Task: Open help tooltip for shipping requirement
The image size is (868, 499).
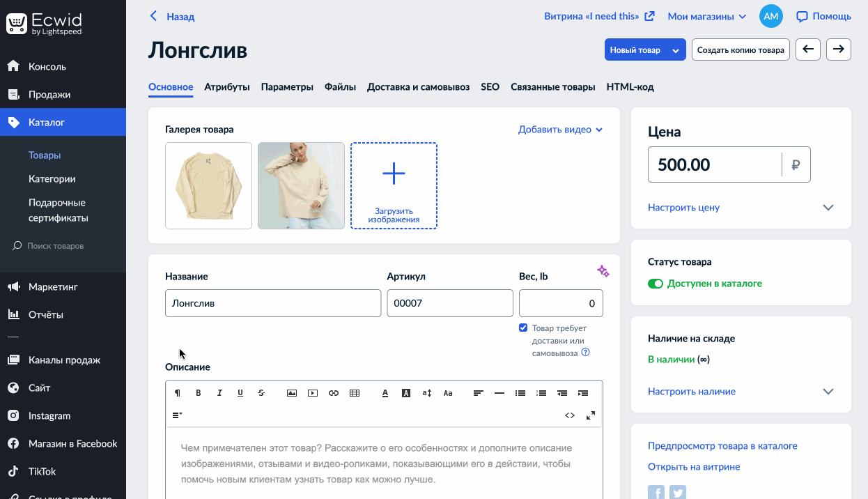Action: coord(585,353)
